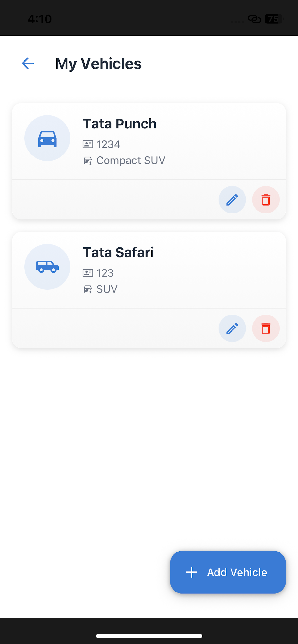This screenshot has width=298, height=644.
Task: Tap the Add Vehicle button
Action: (x=228, y=572)
